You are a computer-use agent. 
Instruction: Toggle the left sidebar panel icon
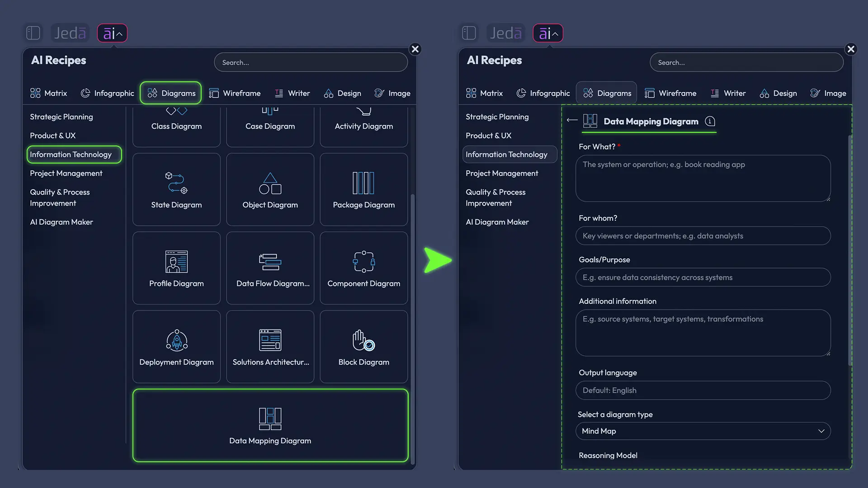point(33,33)
